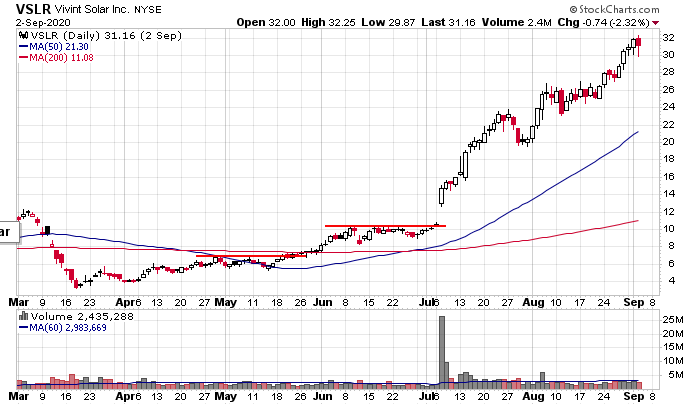Click the VSLR ticker symbol heading
Viewport: 700px width, 405px height.
coord(33,9)
